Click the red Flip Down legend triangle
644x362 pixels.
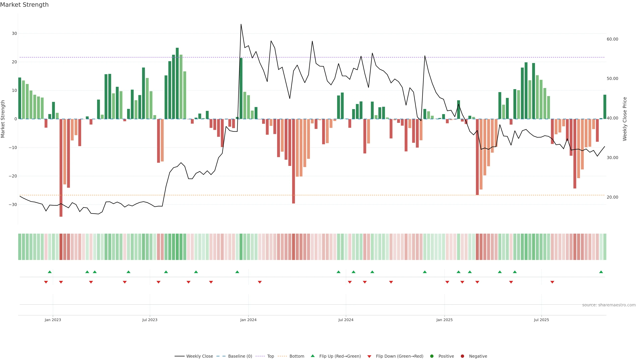(x=369, y=356)
